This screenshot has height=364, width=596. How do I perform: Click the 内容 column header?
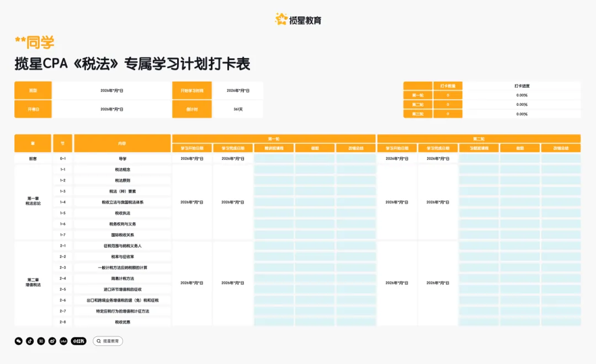[122, 143]
